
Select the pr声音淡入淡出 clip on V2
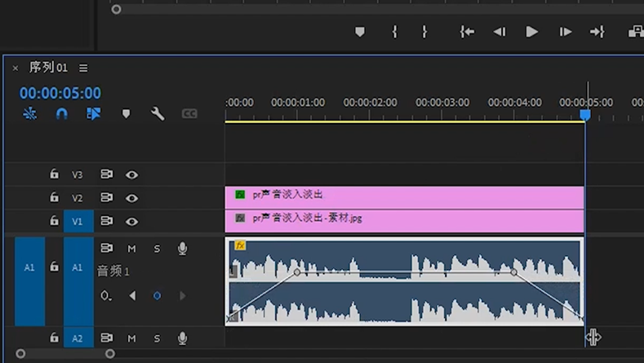[x=404, y=198]
